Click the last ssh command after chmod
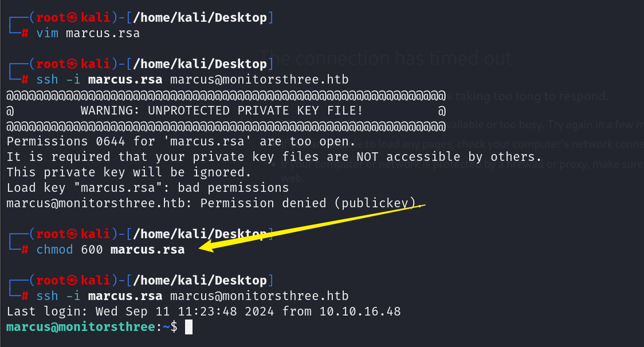The height and width of the screenshot is (347, 644). click(192, 295)
